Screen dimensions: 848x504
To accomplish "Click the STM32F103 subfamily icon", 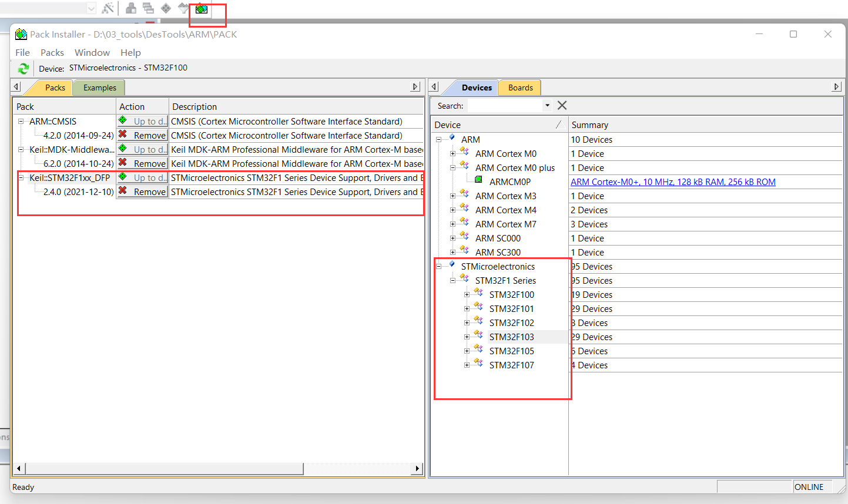I will click(x=478, y=335).
